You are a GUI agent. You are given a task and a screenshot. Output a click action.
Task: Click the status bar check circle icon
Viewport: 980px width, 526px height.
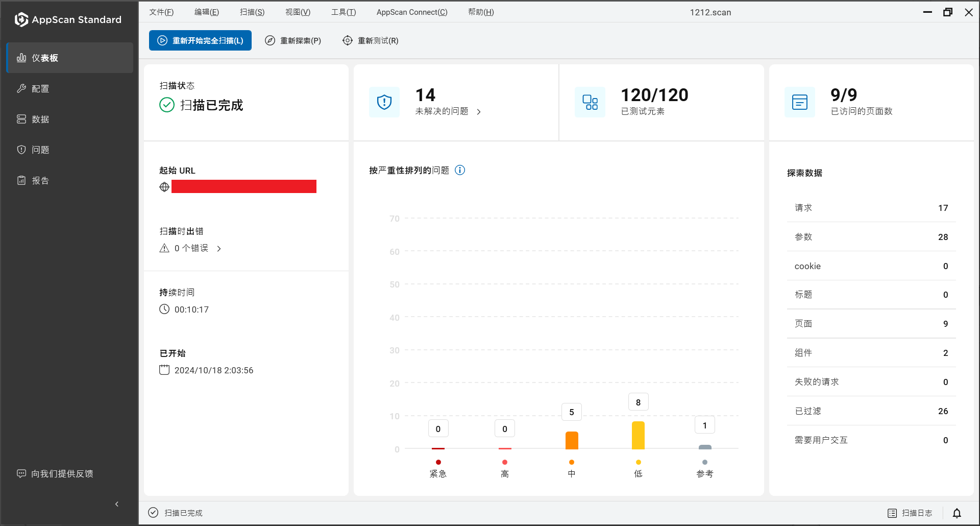click(153, 513)
